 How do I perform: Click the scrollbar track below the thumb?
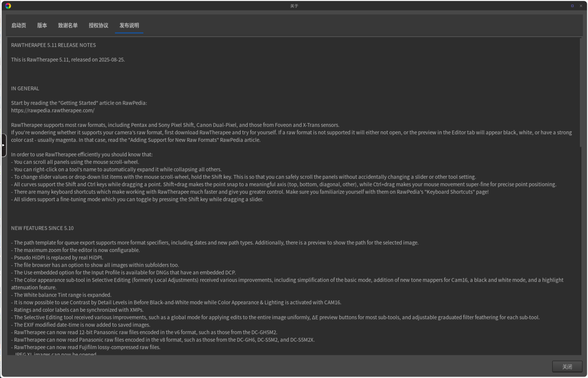(581, 249)
